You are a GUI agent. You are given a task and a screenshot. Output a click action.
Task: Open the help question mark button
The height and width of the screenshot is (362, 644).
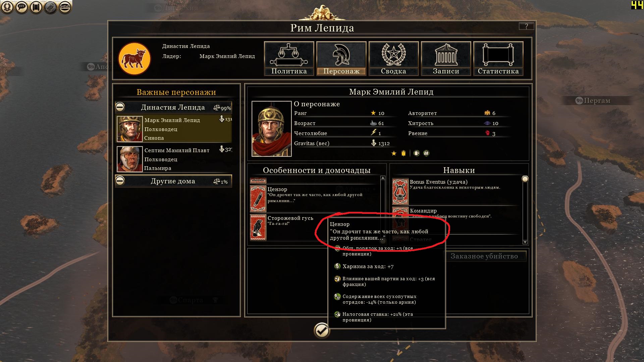526,26
